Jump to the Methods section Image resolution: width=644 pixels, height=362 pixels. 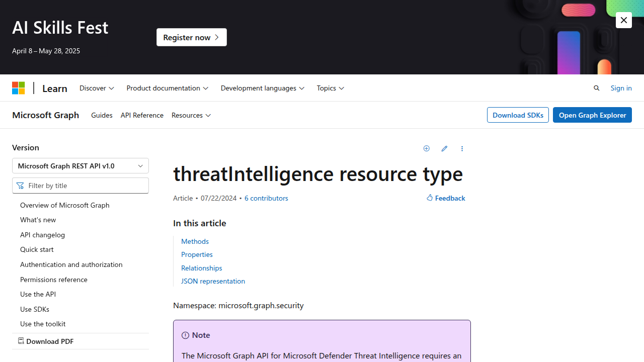195,241
